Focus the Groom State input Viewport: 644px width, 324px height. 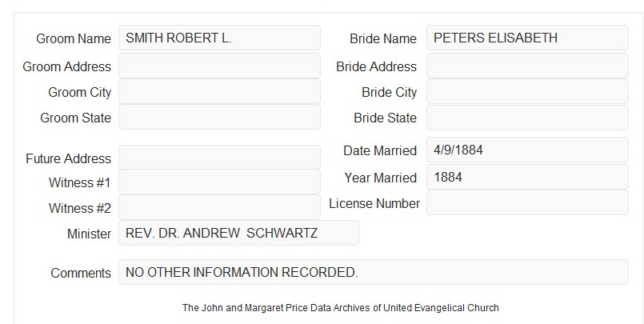tap(219, 117)
